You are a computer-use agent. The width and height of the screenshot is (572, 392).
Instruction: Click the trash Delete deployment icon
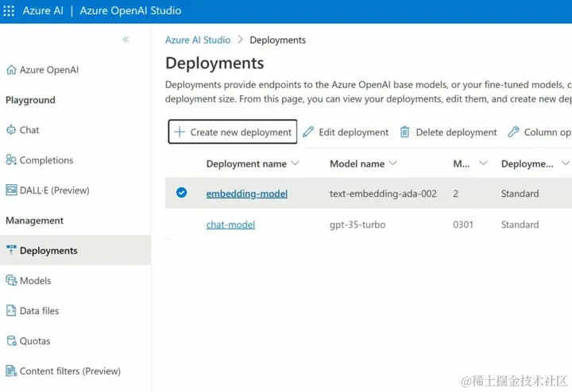click(405, 132)
